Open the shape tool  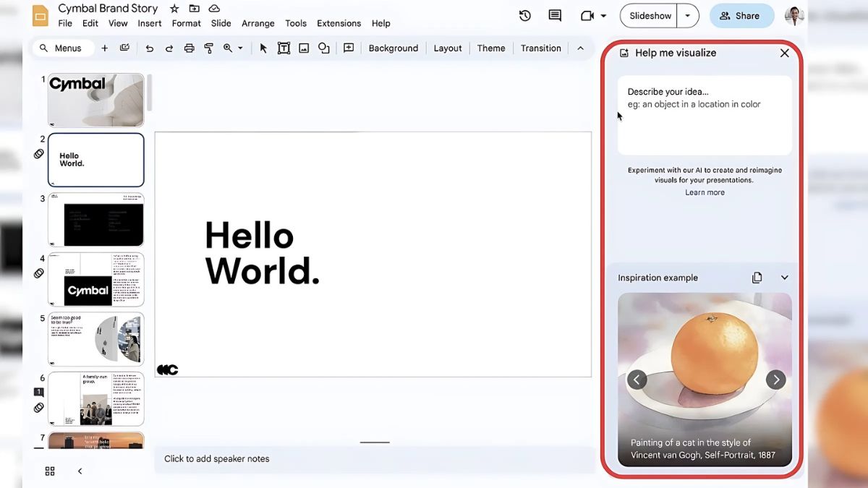point(324,48)
